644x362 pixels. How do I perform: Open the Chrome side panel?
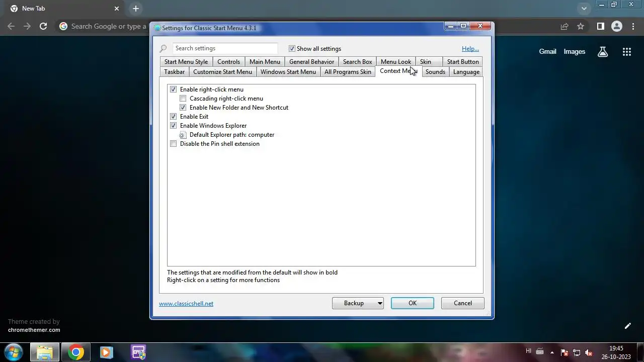click(600, 26)
